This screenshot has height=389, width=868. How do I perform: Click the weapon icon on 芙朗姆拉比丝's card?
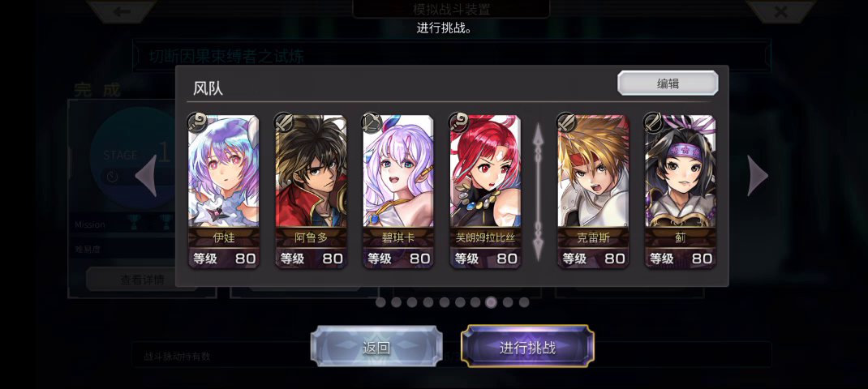click(x=459, y=122)
